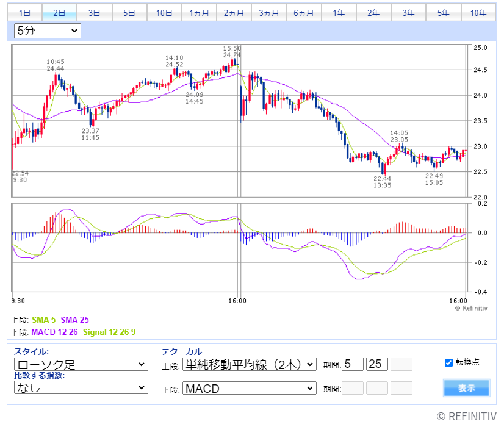Select the 6ヵ月 range tab
The height and width of the screenshot is (424, 504).
coord(303,12)
